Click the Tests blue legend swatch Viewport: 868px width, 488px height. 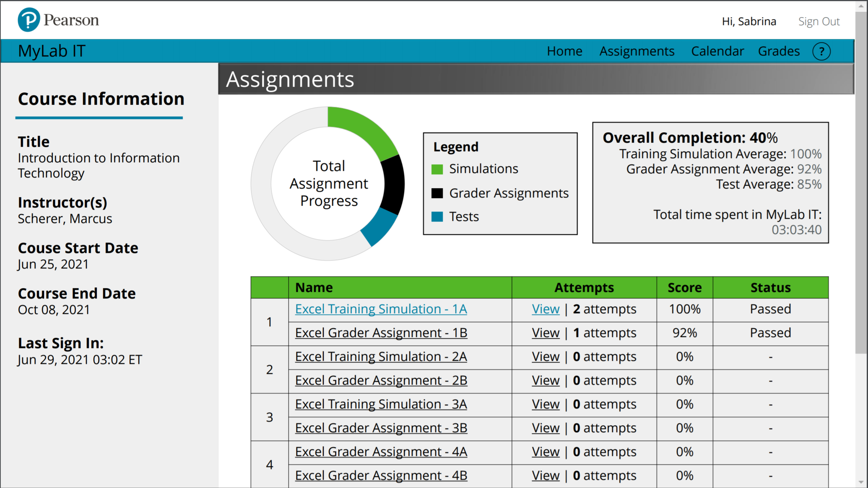438,217
